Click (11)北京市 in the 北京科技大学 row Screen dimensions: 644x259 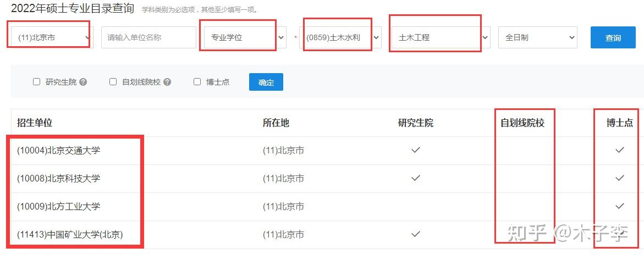coord(283,179)
